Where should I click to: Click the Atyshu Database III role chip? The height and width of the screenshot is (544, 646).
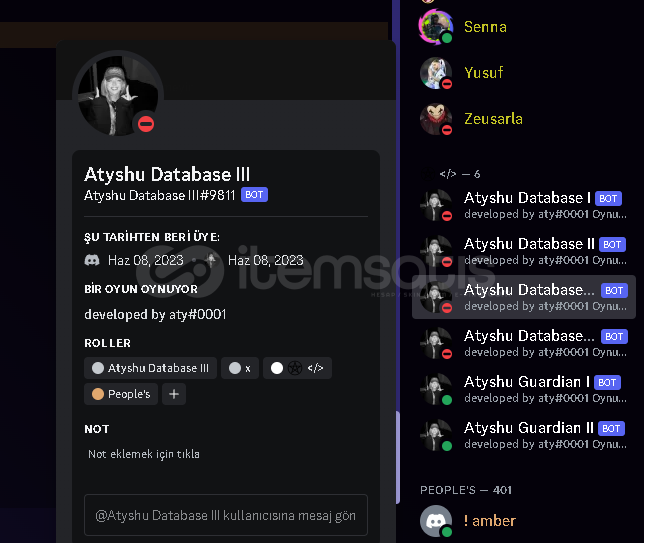click(x=150, y=368)
